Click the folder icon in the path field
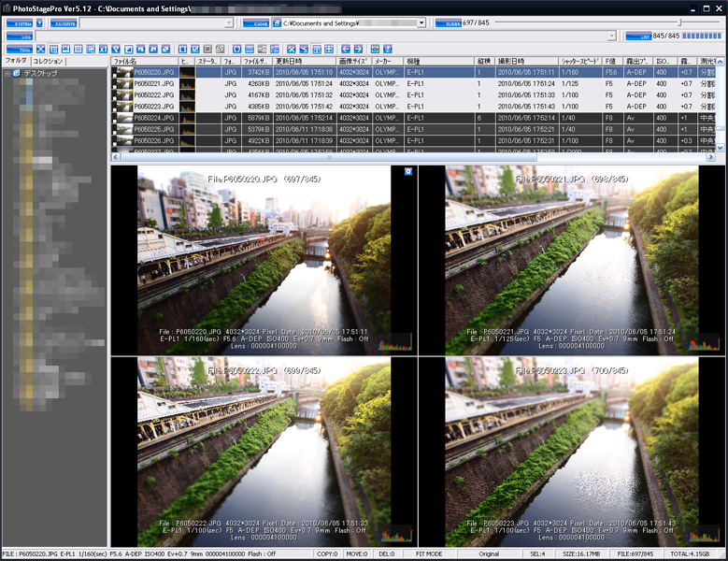The width and height of the screenshot is (728, 561). [278, 22]
